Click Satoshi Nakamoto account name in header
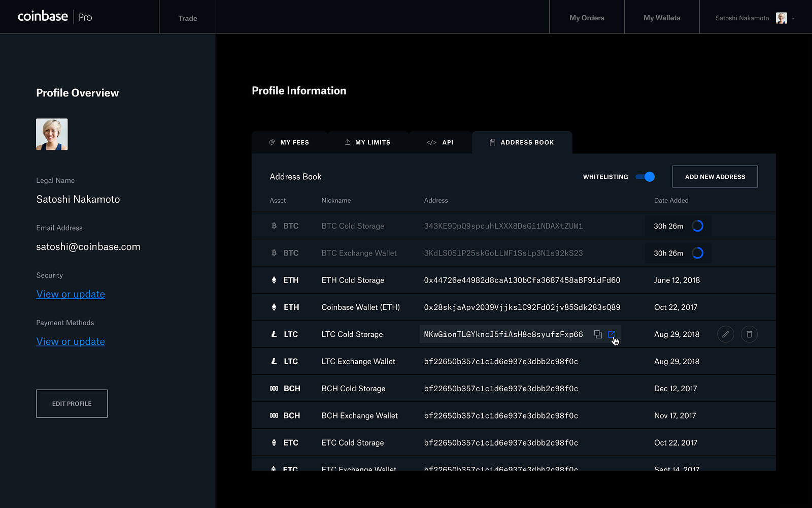812x508 pixels. [x=742, y=18]
